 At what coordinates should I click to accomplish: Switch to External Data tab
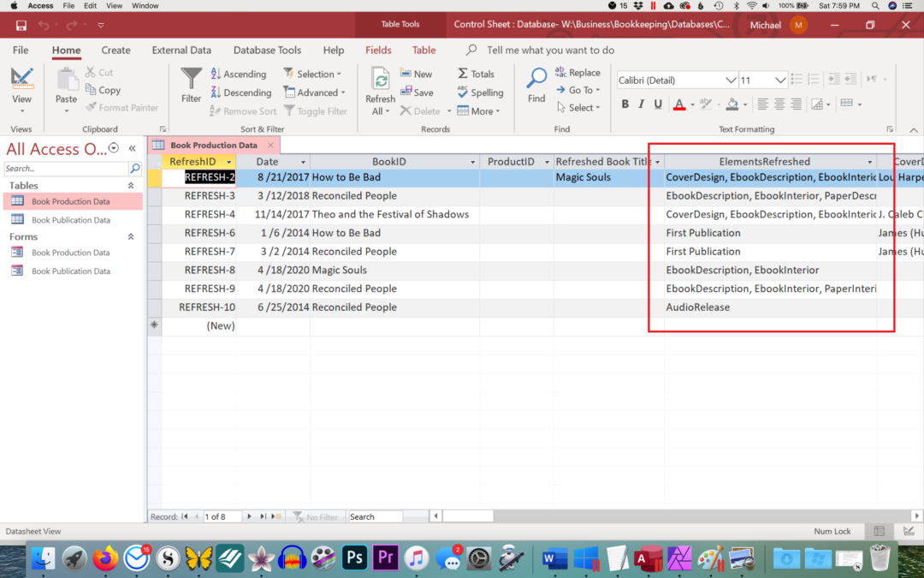[181, 51]
